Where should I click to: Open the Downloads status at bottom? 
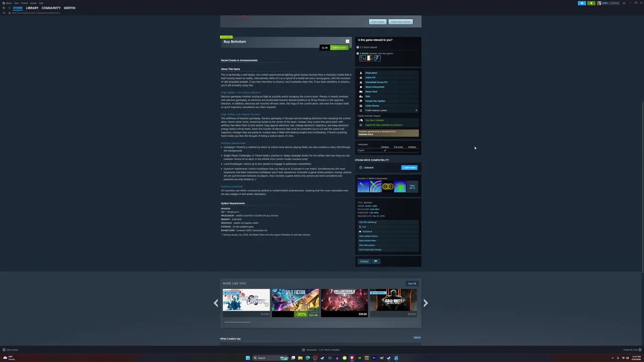[x=321, y=350]
